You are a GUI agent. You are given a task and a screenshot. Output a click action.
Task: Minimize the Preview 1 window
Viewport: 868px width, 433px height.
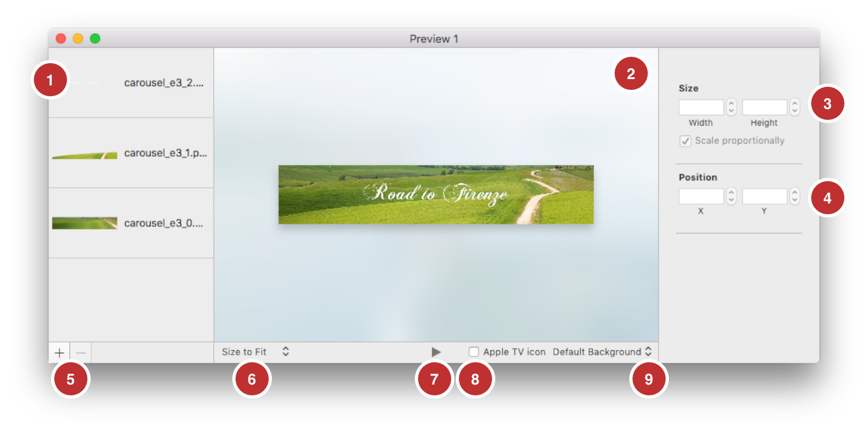coord(78,38)
